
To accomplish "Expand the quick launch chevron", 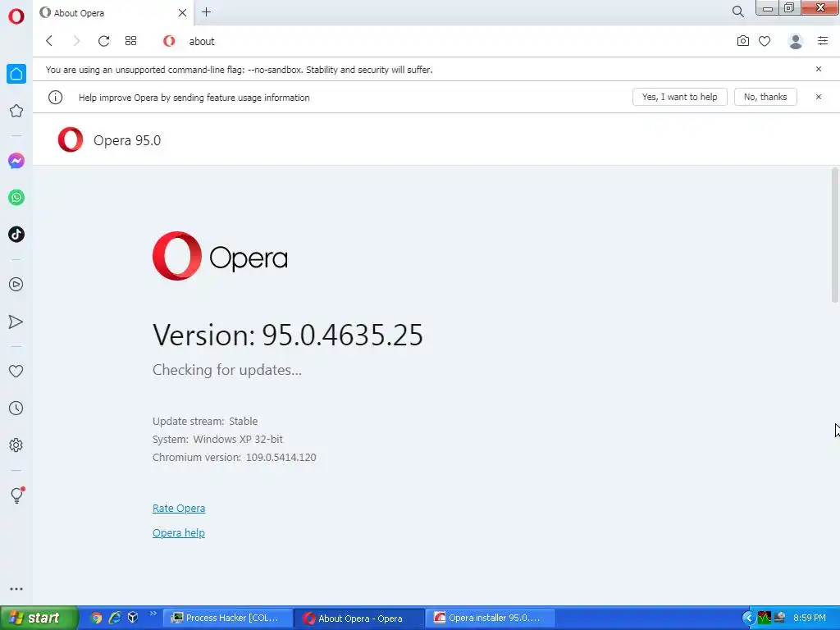I will click(153, 614).
